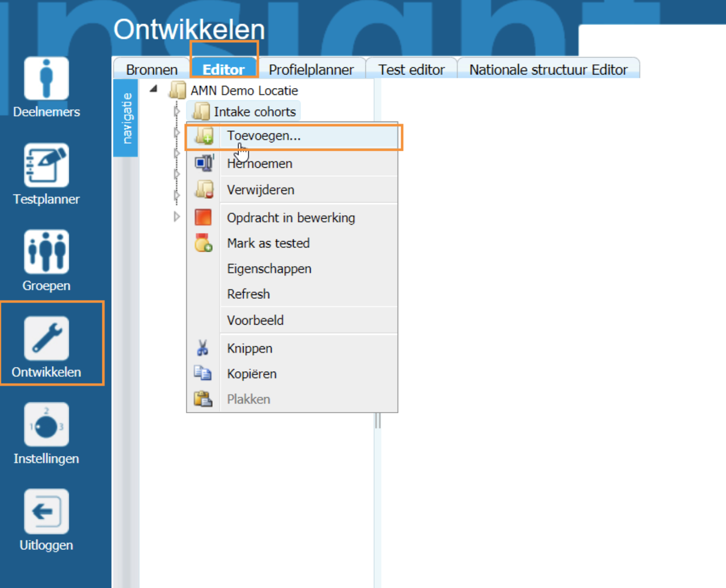Click the scissors icon next to Knippen
This screenshot has width=726, height=588.
click(203, 348)
